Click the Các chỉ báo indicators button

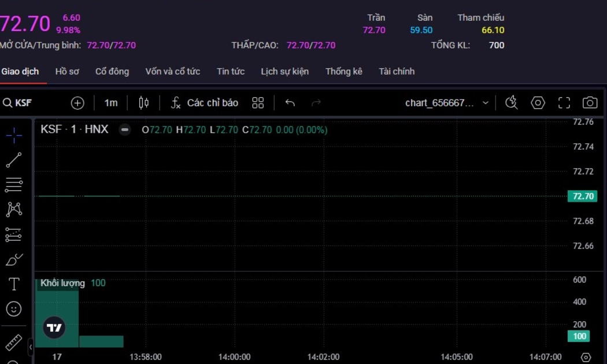pos(205,103)
